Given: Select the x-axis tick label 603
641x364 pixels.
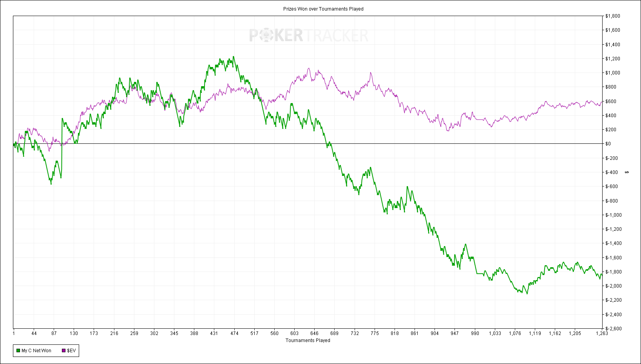Looking at the screenshot, I should pyautogui.click(x=295, y=333).
